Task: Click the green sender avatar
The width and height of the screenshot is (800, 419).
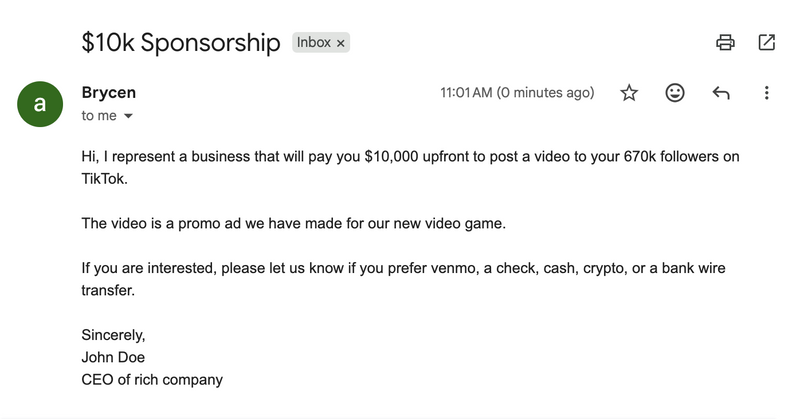Action: (39, 103)
